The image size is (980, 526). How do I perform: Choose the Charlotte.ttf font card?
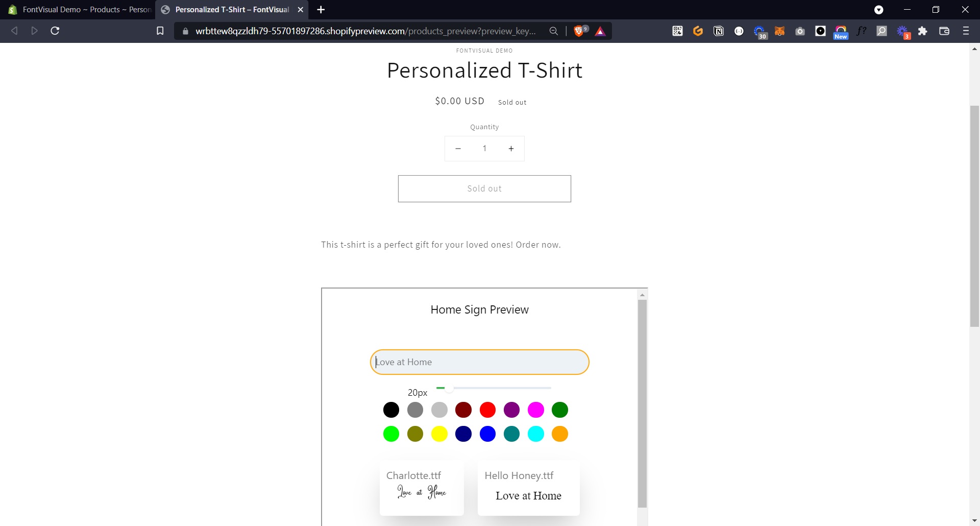[x=422, y=488]
